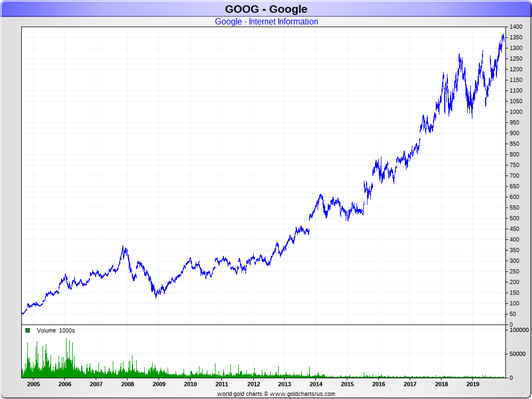532x399 pixels.
Task: Select the 2007 year label
Action: (96, 384)
